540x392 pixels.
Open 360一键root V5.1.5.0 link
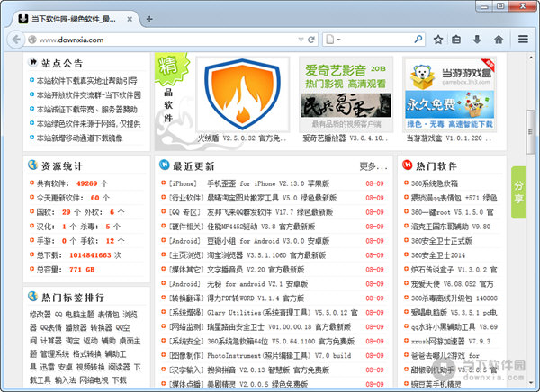tap(452, 212)
